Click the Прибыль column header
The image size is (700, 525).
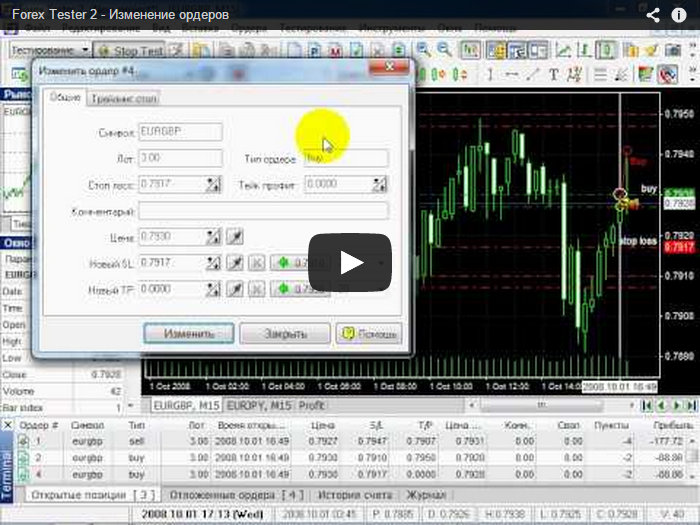click(673, 425)
